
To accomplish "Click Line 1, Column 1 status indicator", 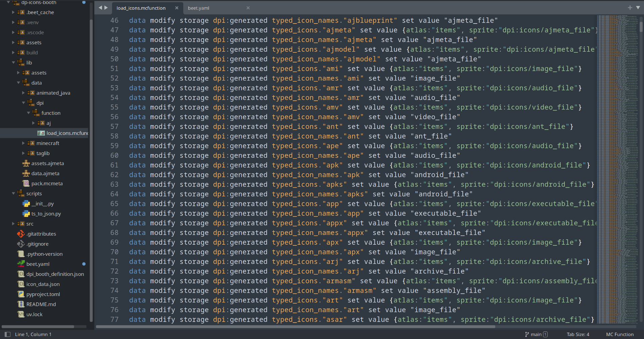I will click(x=33, y=334).
